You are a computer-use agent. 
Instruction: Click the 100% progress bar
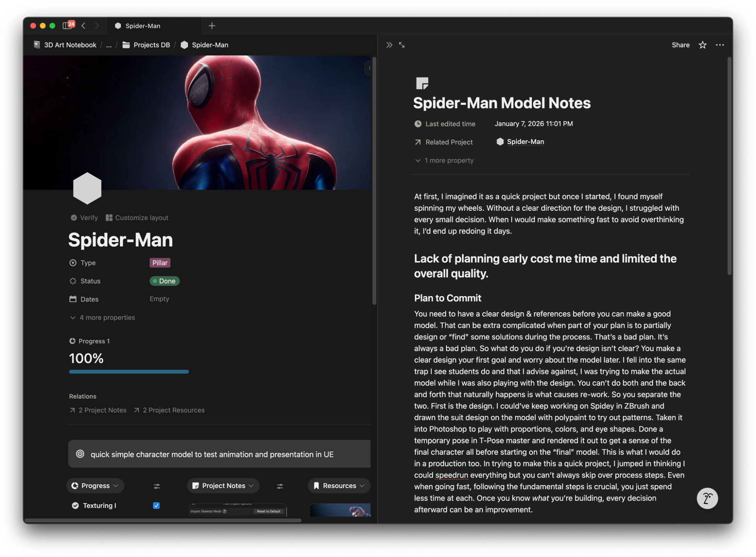pyautogui.click(x=129, y=372)
